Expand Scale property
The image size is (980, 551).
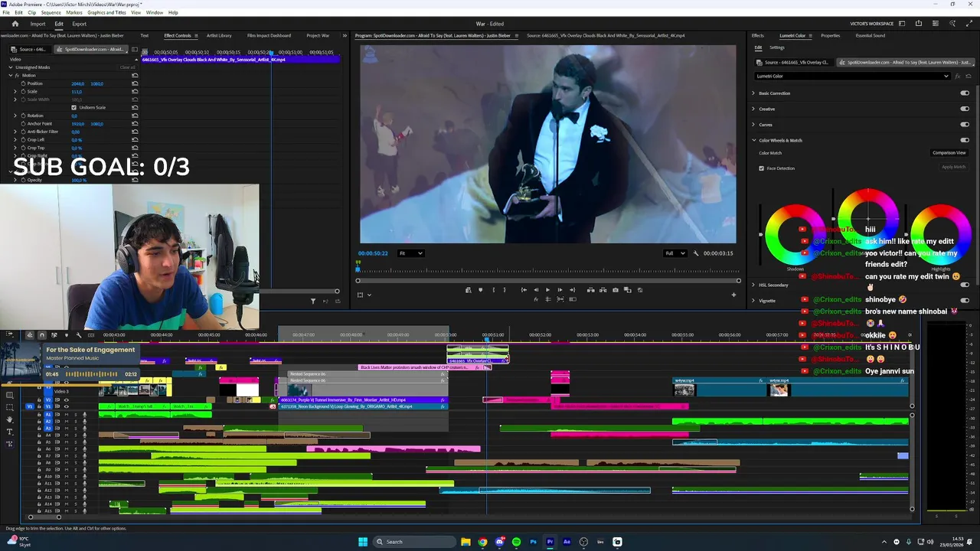pyautogui.click(x=15, y=91)
